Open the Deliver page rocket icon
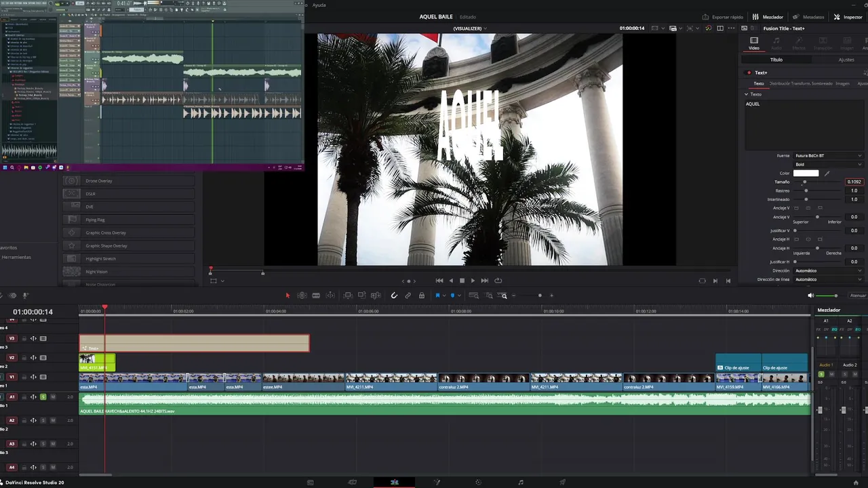Viewport: 868px width, 488px height. pyautogui.click(x=562, y=482)
